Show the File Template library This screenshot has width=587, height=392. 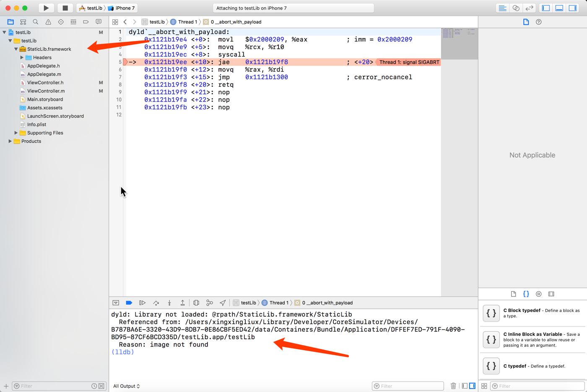pos(514,294)
